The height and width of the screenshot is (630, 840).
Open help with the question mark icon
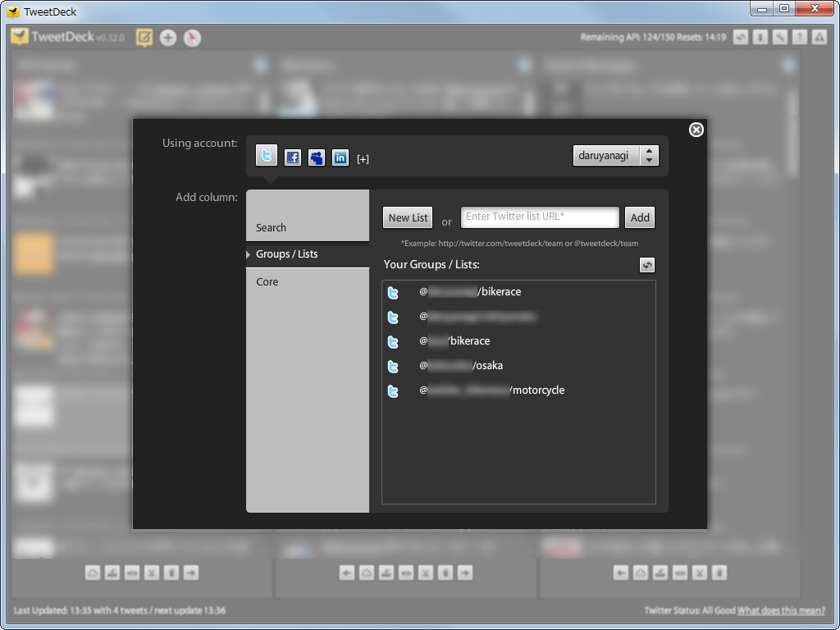[799, 37]
